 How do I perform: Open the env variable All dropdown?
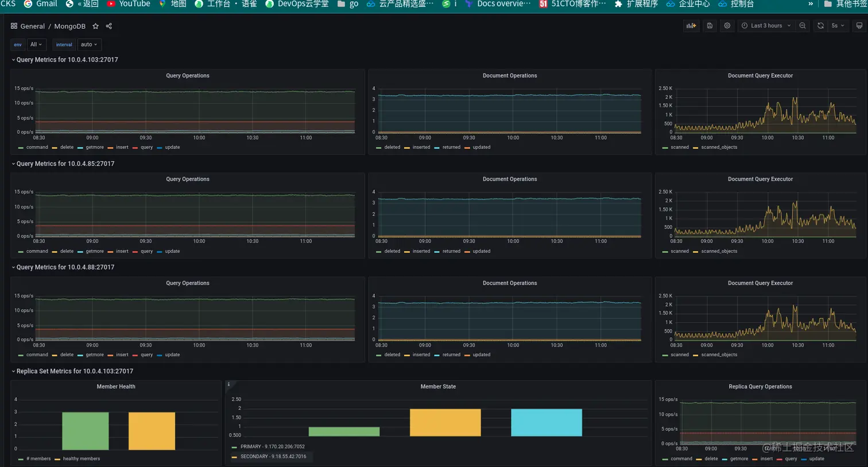[37, 44]
